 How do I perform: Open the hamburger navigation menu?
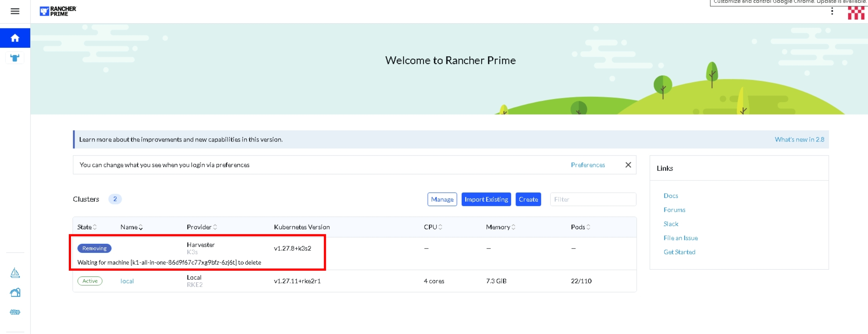[15, 11]
